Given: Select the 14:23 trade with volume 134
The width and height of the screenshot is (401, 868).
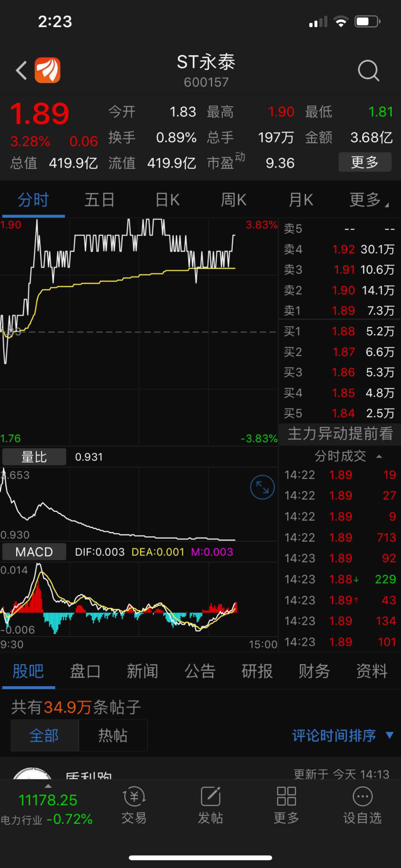Looking at the screenshot, I should [x=340, y=621].
